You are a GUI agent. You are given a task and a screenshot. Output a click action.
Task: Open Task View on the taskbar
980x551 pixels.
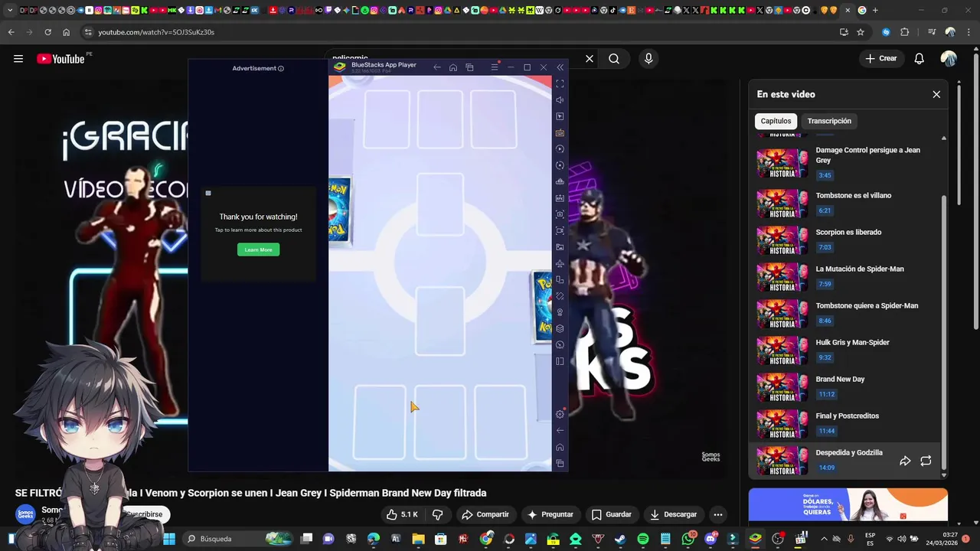306,539
